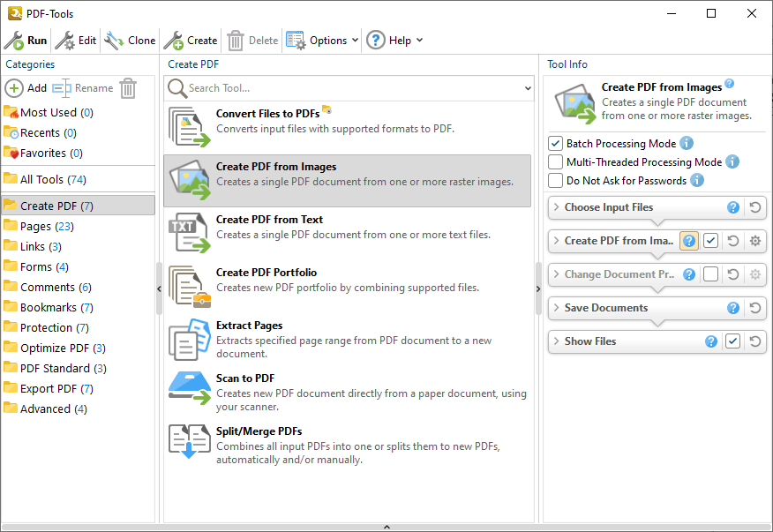Screen dimensions: 773x532
Task: Select the Split/Merge PDFs icon
Action: click(x=190, y=441)
